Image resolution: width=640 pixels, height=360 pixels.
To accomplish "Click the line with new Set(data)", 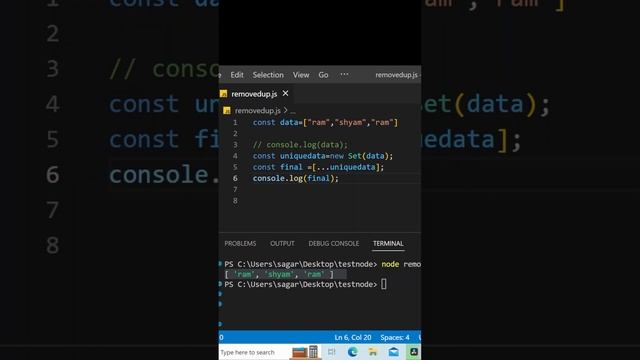I will coord(322,156).
